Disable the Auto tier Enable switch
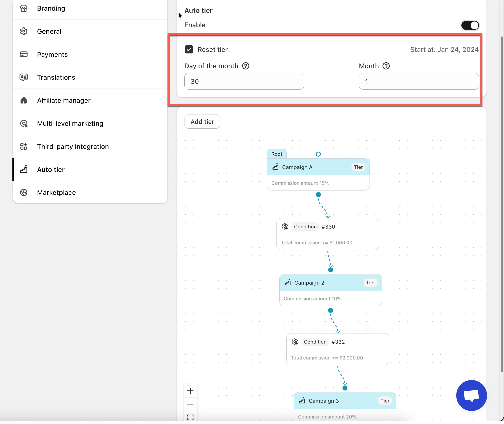 coord(470,25)
